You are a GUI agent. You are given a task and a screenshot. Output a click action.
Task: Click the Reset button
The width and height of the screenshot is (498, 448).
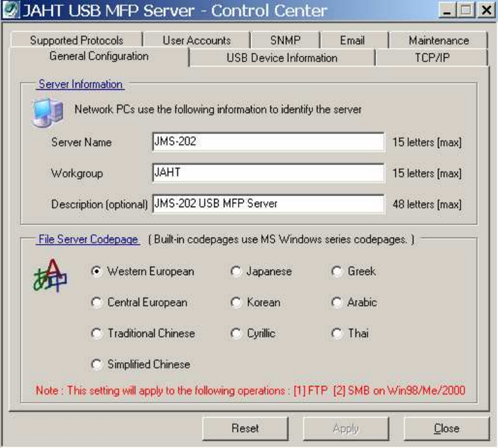(245, 428)
